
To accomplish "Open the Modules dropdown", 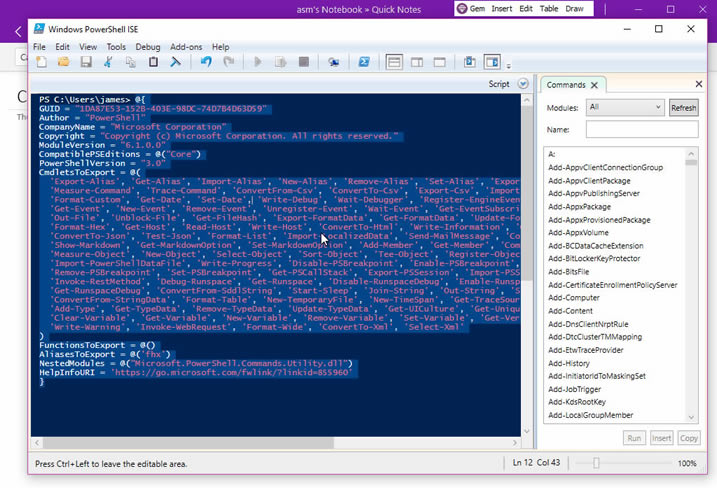I will pyautogui.click(x=625, y=107).
